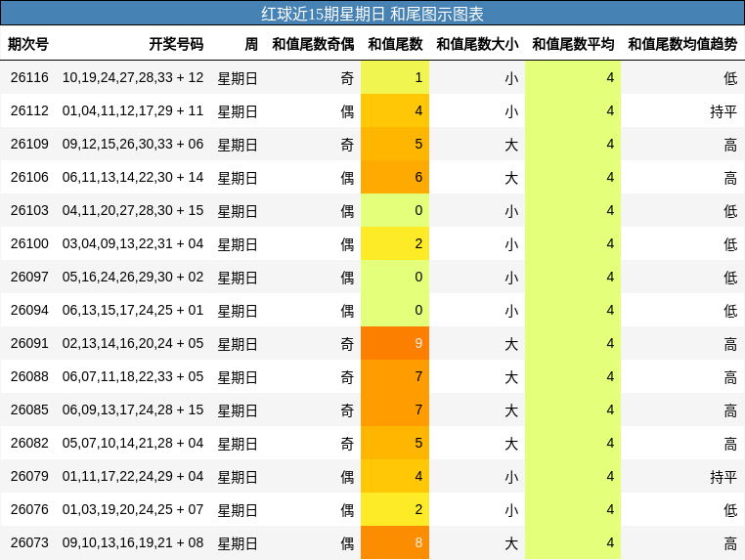745x560 pixels.
Task: Click the 和值尾数均值趋势 column header
Action: point(682,44)
